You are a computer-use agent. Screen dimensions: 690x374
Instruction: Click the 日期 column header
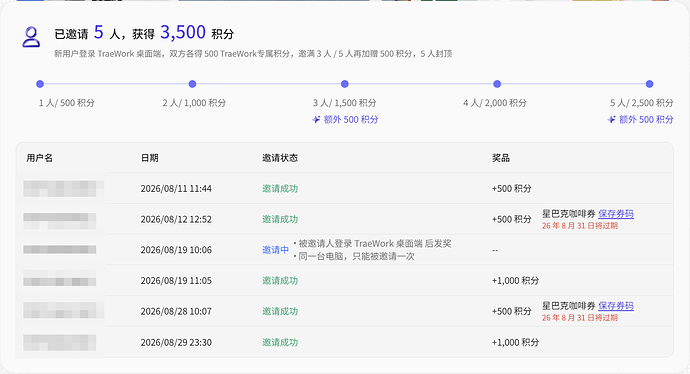click(150, 158)
